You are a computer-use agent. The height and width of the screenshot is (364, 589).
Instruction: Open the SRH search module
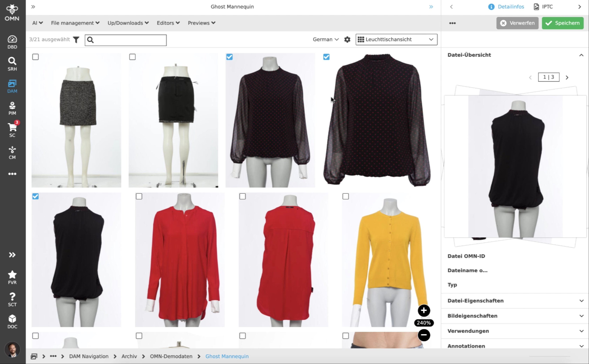[12, 64]
